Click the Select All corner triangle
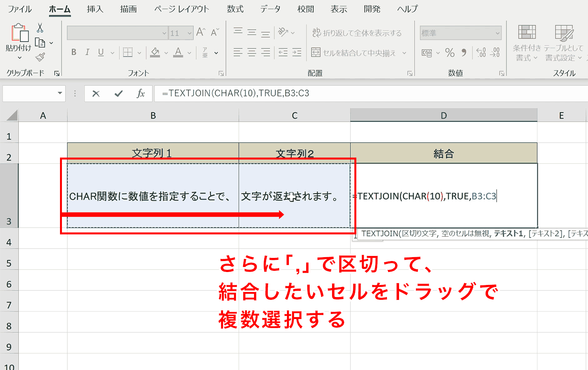The image size is (588, 370). [12, 115]
